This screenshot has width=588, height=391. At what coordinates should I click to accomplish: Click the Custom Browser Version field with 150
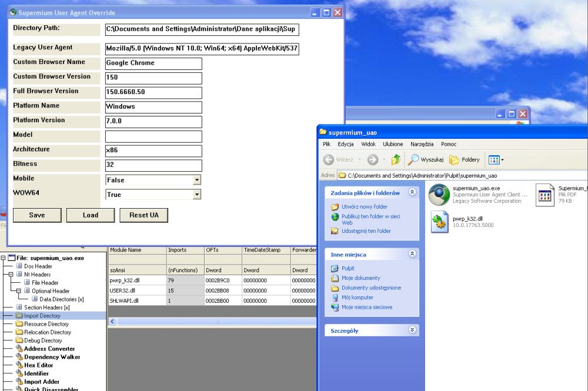click(x=153, y=78)
